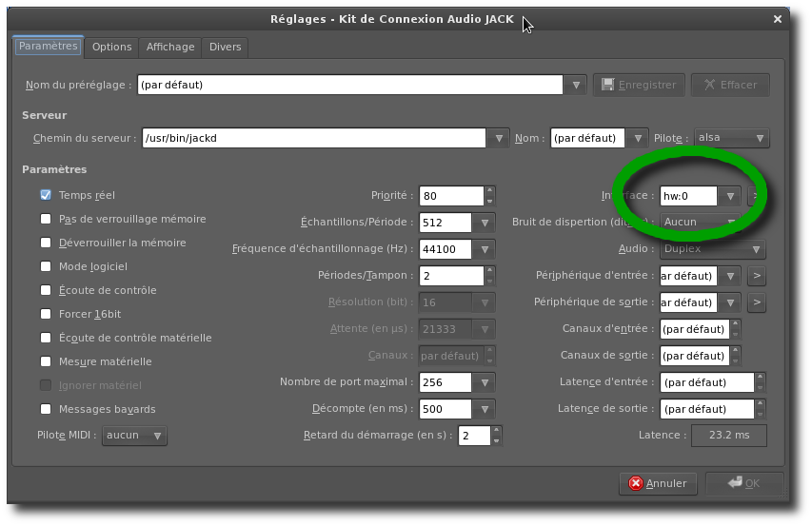Open Fréquence d'échantillonnage dropdown arrow
The width and height of the screenshot is (812, 526).
tap(485, 249)
